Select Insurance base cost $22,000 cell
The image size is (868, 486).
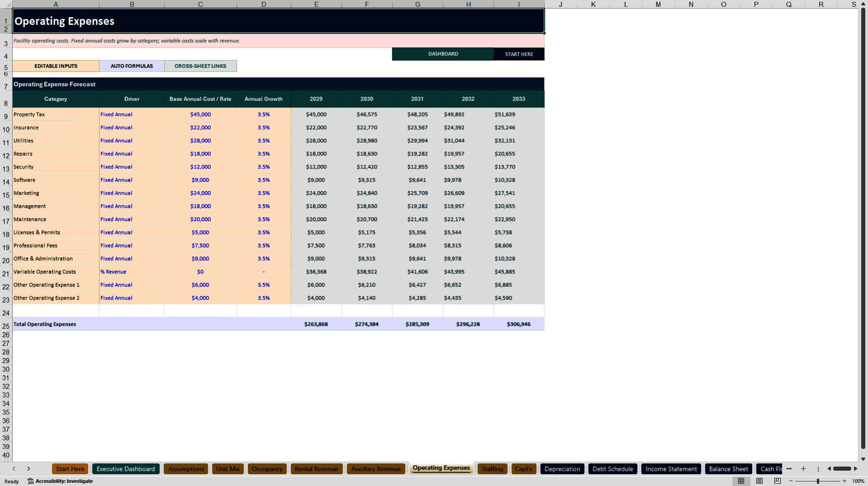tap(200, 127)
